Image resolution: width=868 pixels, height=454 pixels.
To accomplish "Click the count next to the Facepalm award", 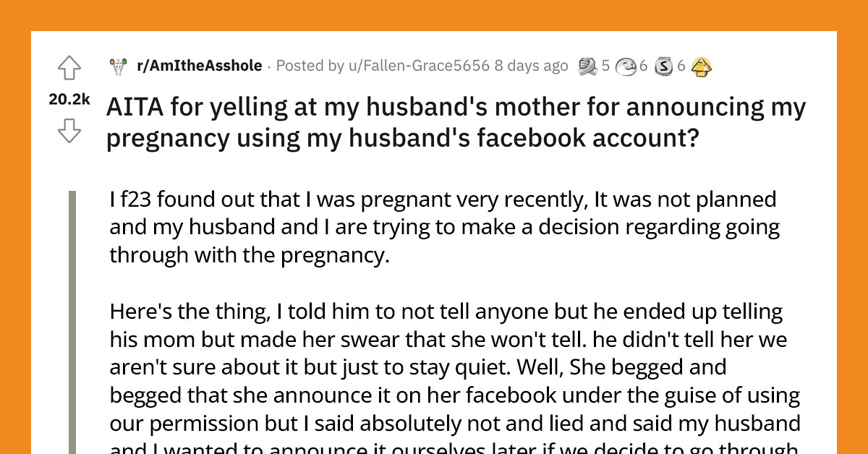I will click(643, 67).
